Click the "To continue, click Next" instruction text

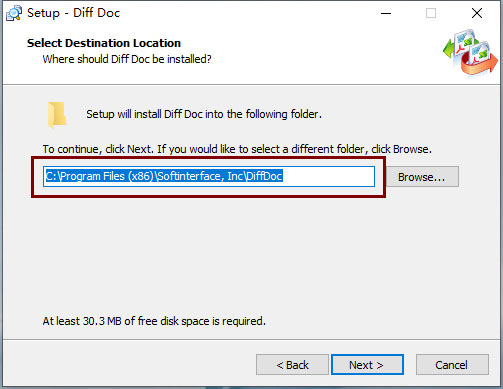pyautogui.click(x=237, y=149)
